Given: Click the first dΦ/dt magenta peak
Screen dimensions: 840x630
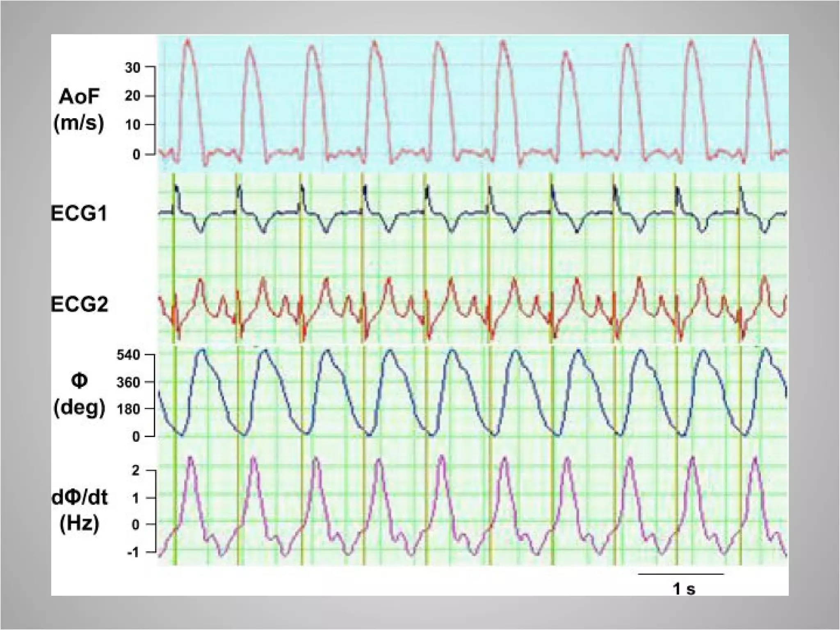Looking at the screenshot, I should click(190, 458).
